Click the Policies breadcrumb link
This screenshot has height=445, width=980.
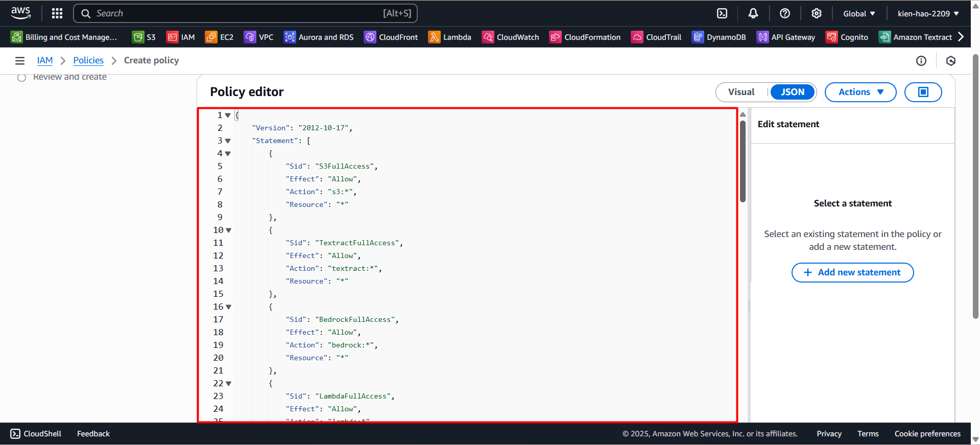(x=88, y=60)
